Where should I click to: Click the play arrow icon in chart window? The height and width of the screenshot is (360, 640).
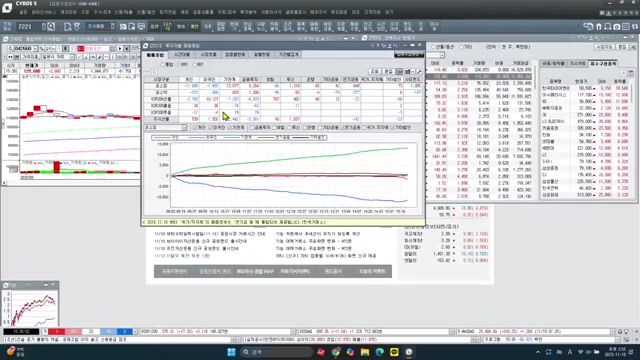coord(120,48)
